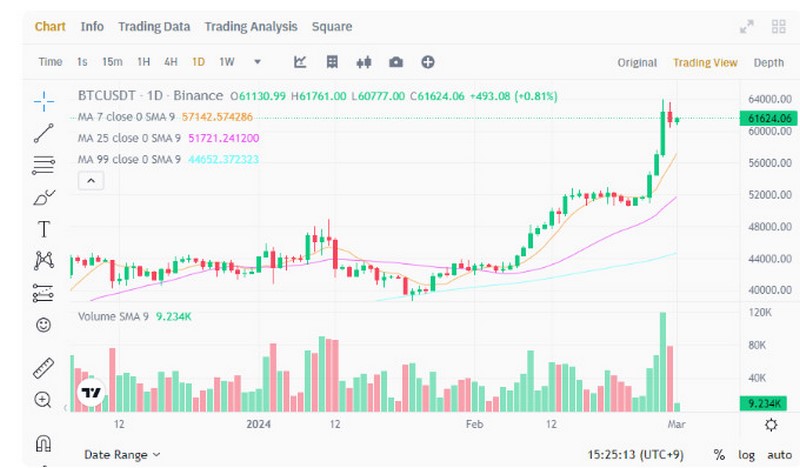The height and width of the screenshot is (468, 800).
Task: Click the BTCUSDT symbol title
Action: 107,95
